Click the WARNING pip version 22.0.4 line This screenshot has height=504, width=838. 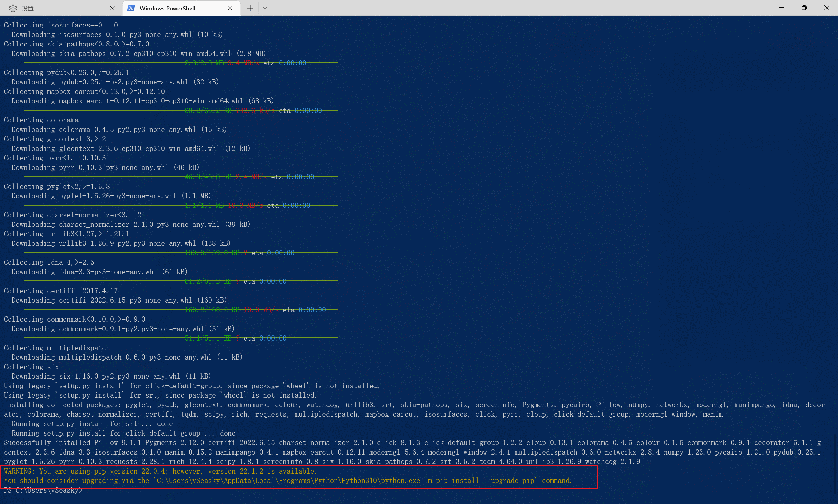tap(160, 471)
